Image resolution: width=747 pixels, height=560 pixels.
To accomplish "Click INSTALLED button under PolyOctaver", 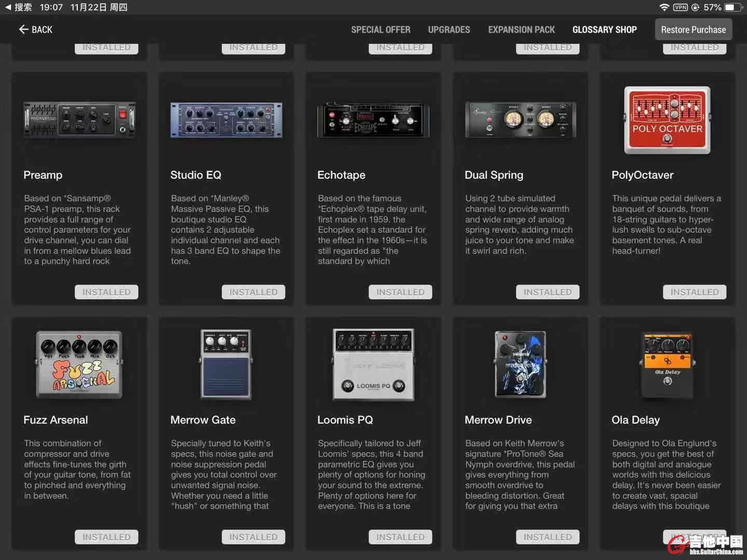I will point(695,292).
